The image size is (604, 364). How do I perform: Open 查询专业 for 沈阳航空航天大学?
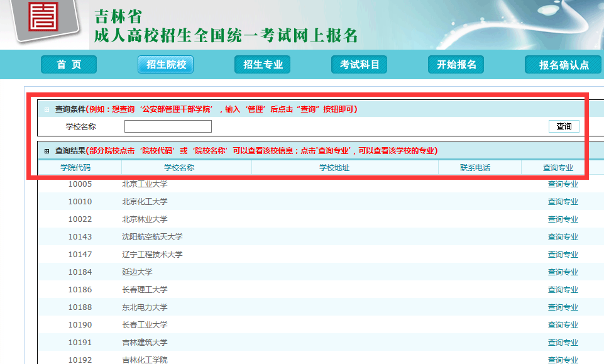pyautogui.click(x=563, y=237)
